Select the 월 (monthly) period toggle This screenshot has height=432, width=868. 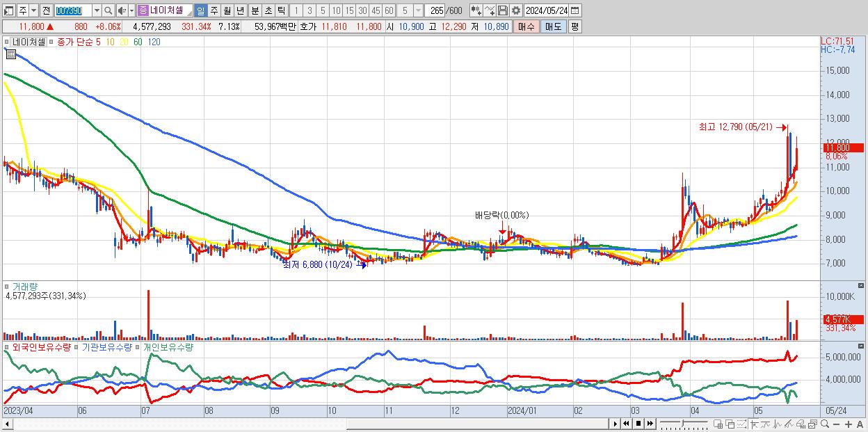227,10
